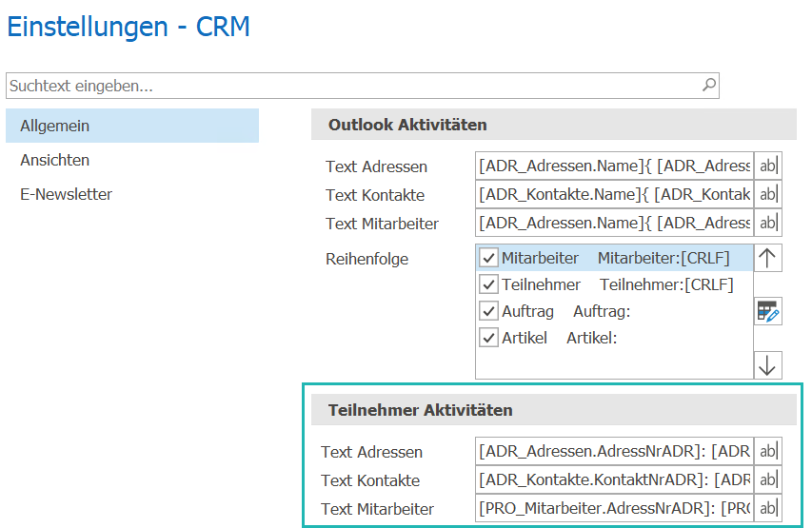Image resolution: width=812 pixels, height=528 pixels.
Task: Uncheck the Artikel checkbox in Reihenfolge
Action: [488, 338]
